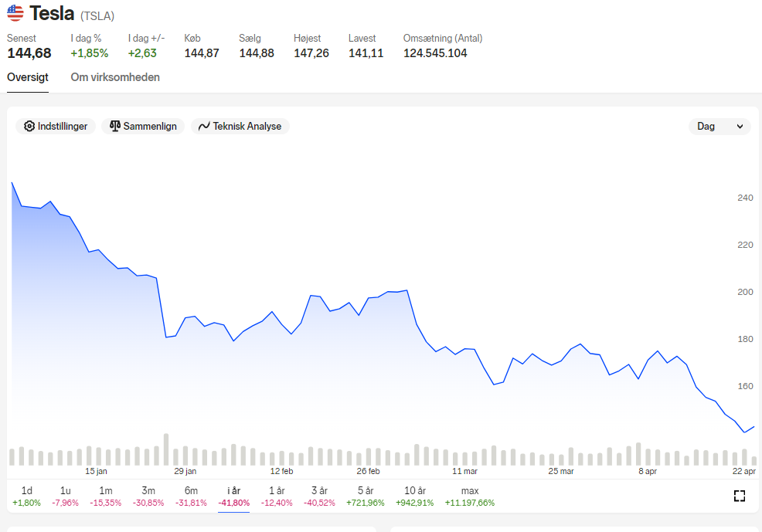
Task: Click the Tesla company title
Action: 52,13
